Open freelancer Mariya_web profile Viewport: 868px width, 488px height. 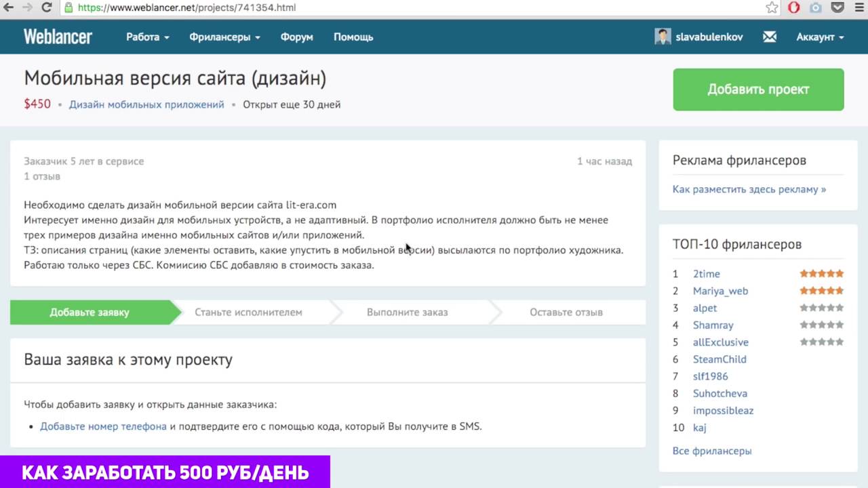[720, 291]
